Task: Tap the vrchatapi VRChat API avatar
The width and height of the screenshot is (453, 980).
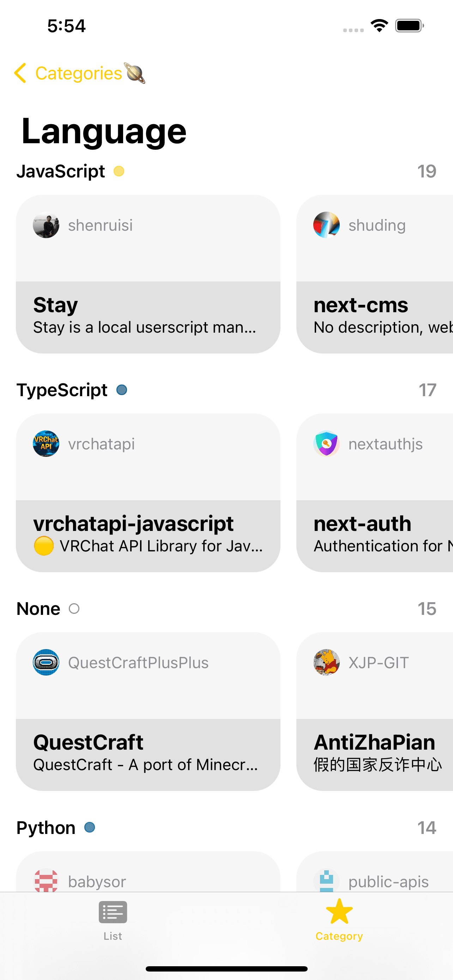Action: 46,443
